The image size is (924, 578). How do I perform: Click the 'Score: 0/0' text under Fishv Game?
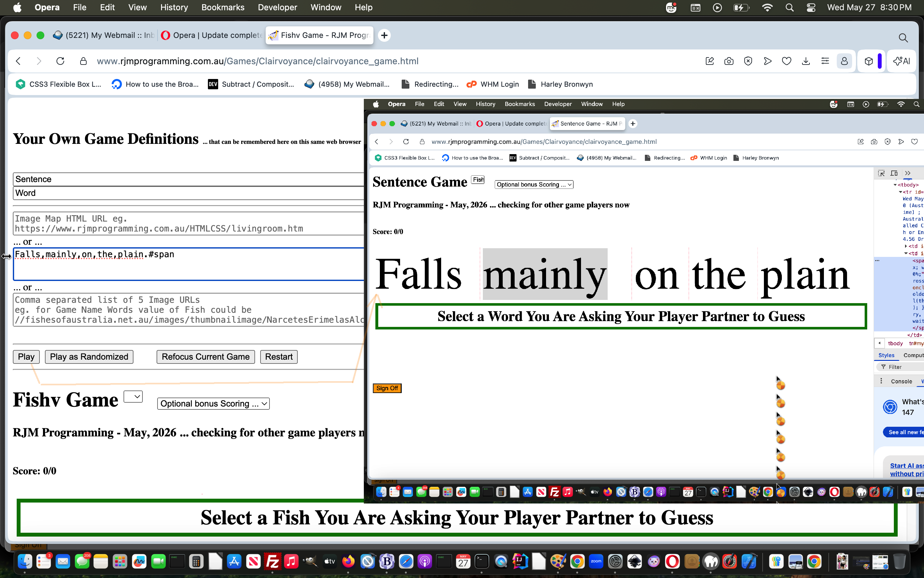(x=34, y=471)
